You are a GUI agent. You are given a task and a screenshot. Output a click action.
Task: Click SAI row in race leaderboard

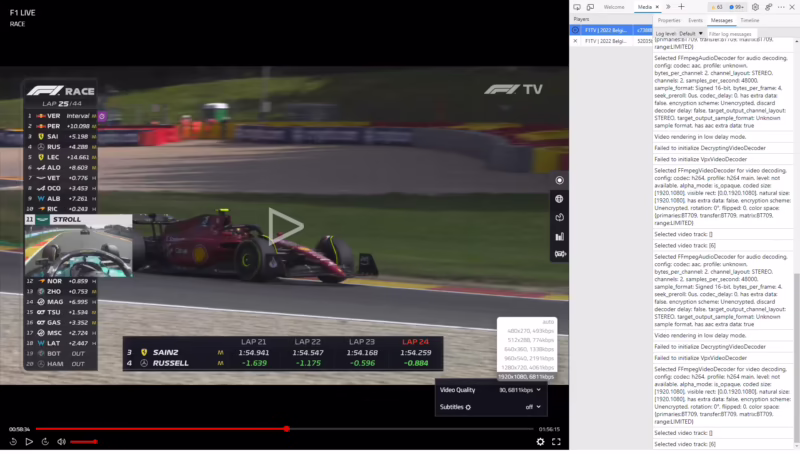click(x=61, y=137)
